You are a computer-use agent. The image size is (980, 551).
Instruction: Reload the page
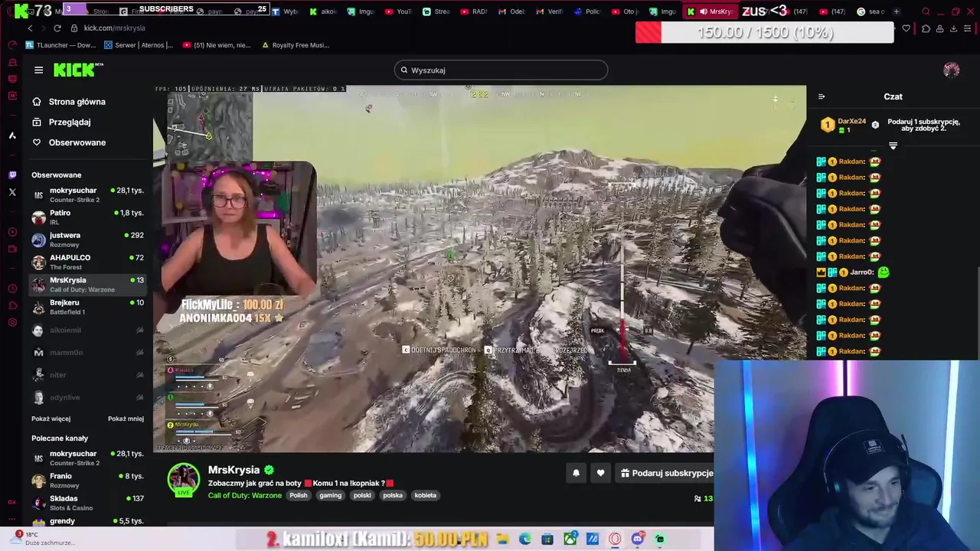(x=57, y=28)
